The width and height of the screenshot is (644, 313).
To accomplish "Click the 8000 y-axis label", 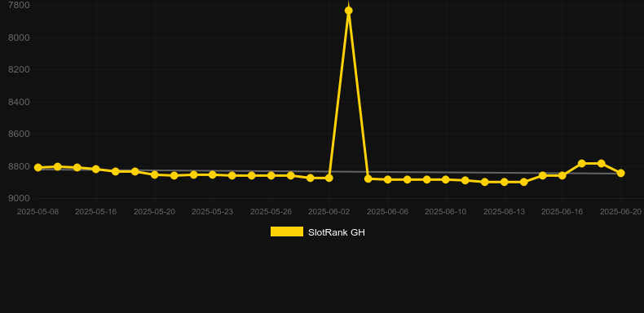I will 19,37.
